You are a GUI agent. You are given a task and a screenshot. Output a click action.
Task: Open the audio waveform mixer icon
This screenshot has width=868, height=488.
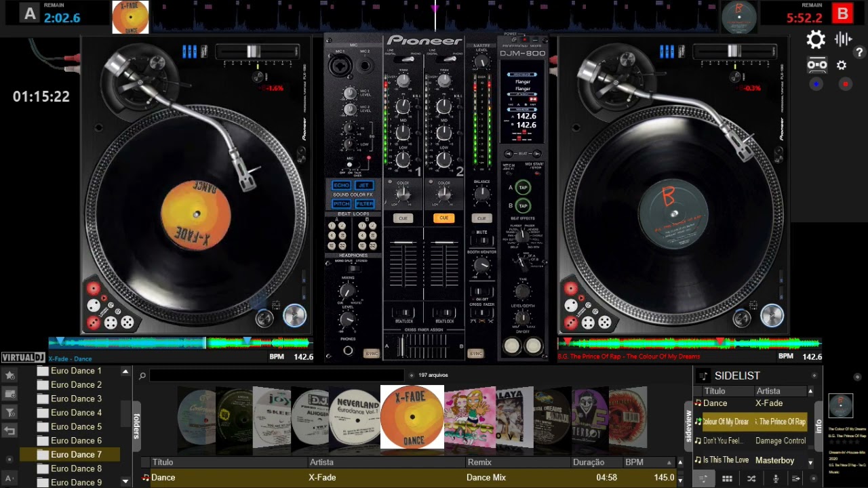pyautogui.click(x=843, y=39)
